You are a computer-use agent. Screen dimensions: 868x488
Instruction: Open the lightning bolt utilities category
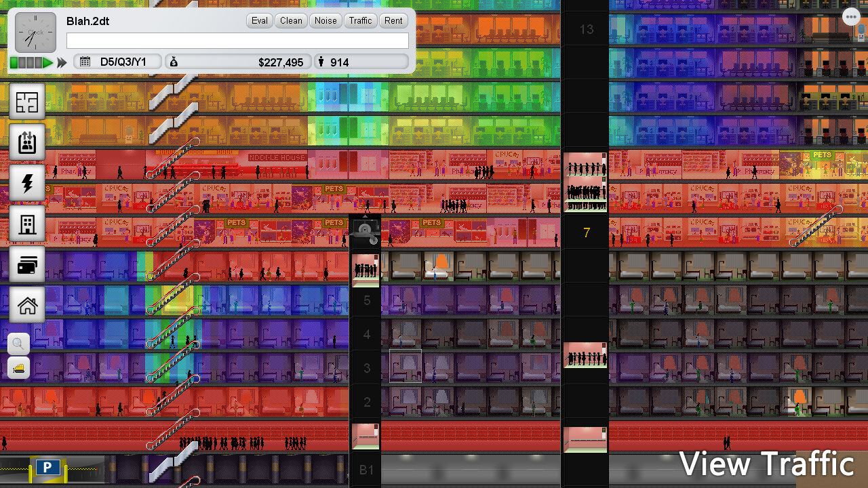[x=27, y=184]
